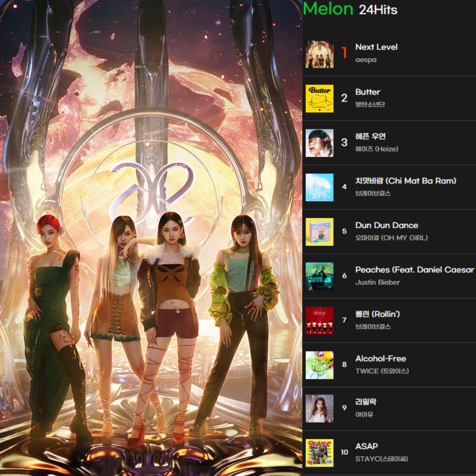Open the Alcohol-Free album cover thumbnail
This screenshot has width=476, height=476.
320,365
